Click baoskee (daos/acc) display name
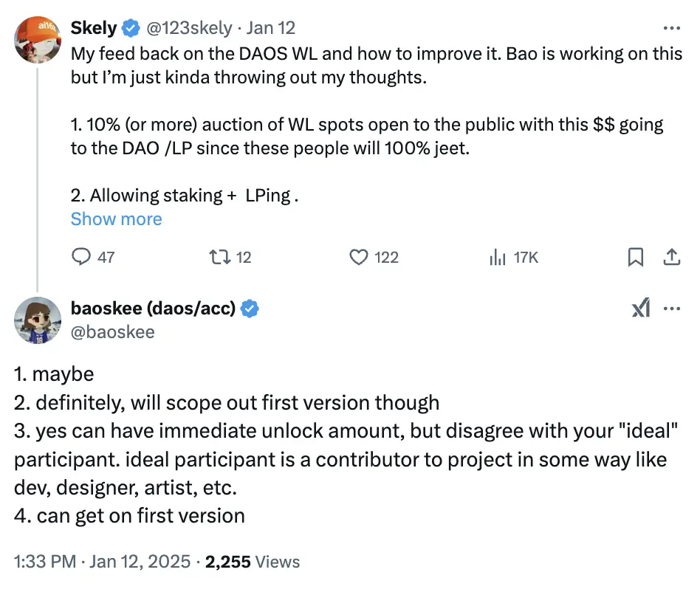Image resolution: width=700 pixels, height=592 pixels. tap(153, 309)
